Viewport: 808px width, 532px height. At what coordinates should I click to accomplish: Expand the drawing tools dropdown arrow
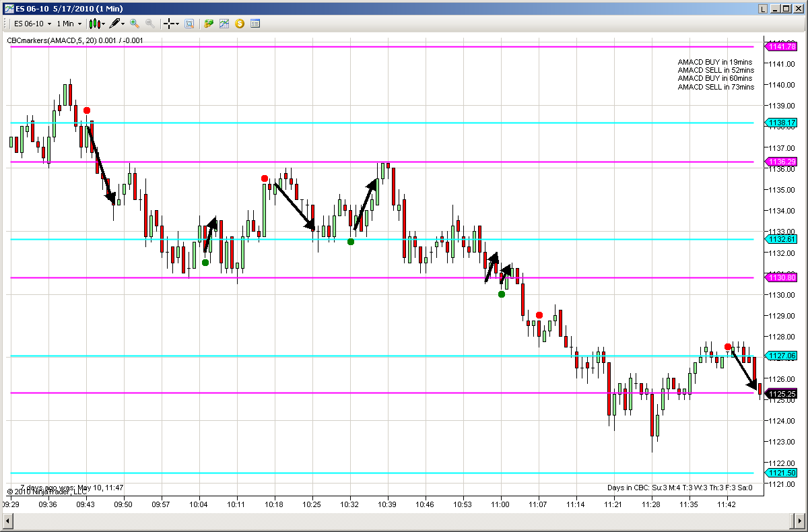coord(123,24)
